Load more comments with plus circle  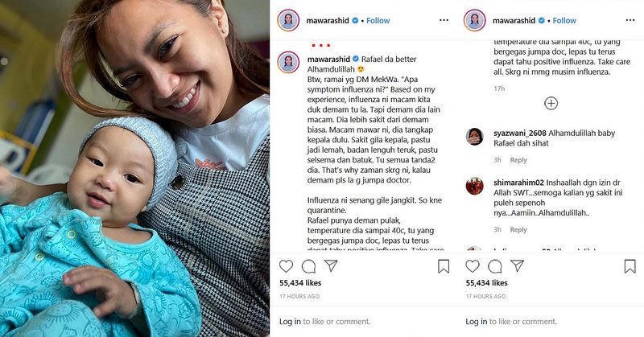tap(551, 104)
